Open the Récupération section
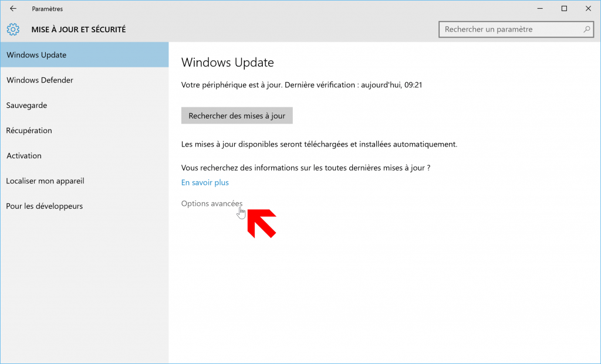The width and height of the screenshot is (601, 364). [85, 131]
